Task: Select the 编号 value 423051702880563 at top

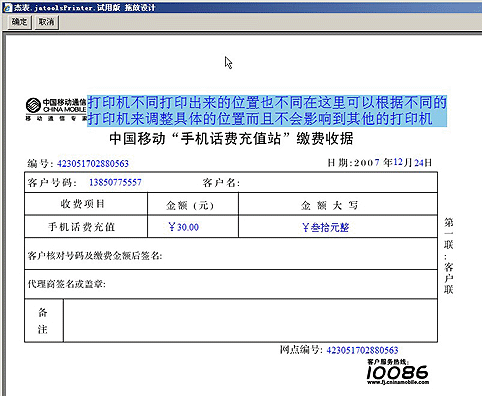Action: [x=93, y=164]
